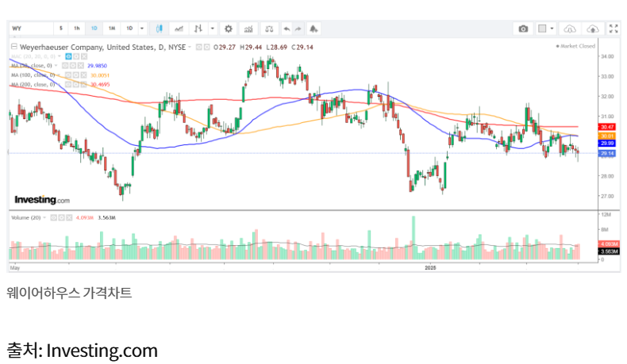This screenshot has height=364, width=627.
Task: Click the orange 30.01 price axis label
Action: (x=607, y=136)
